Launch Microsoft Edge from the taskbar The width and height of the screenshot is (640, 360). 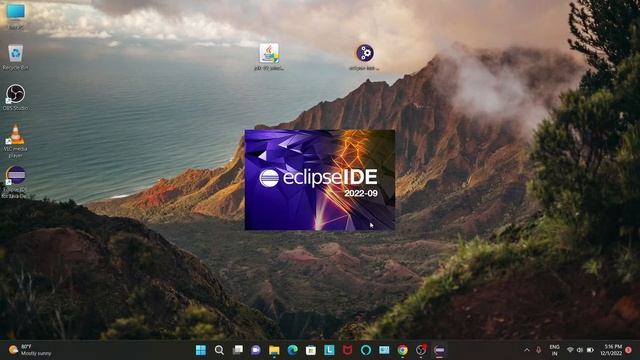coord(293,350)
